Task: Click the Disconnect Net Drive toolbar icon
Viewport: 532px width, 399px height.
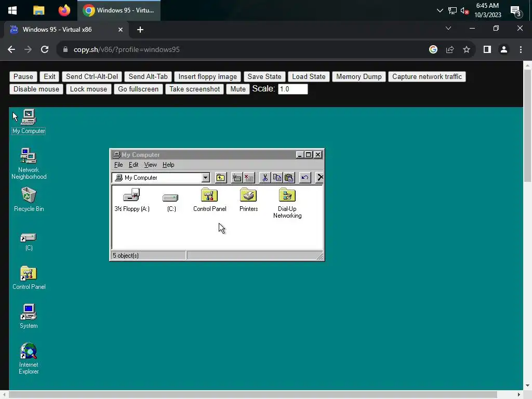Action: click(x=249, y=178)
